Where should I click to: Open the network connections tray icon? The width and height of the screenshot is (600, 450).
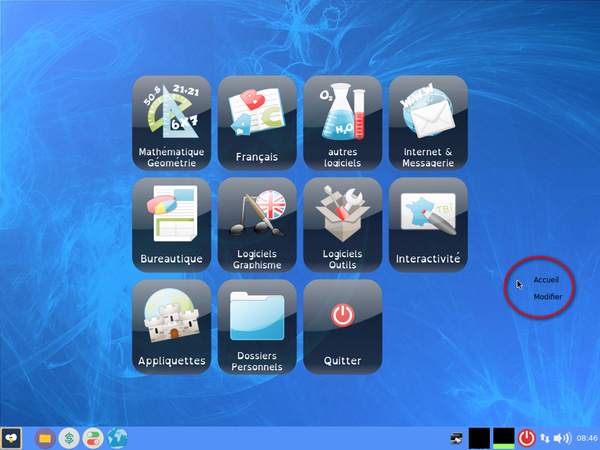click(x=545, y=438)
